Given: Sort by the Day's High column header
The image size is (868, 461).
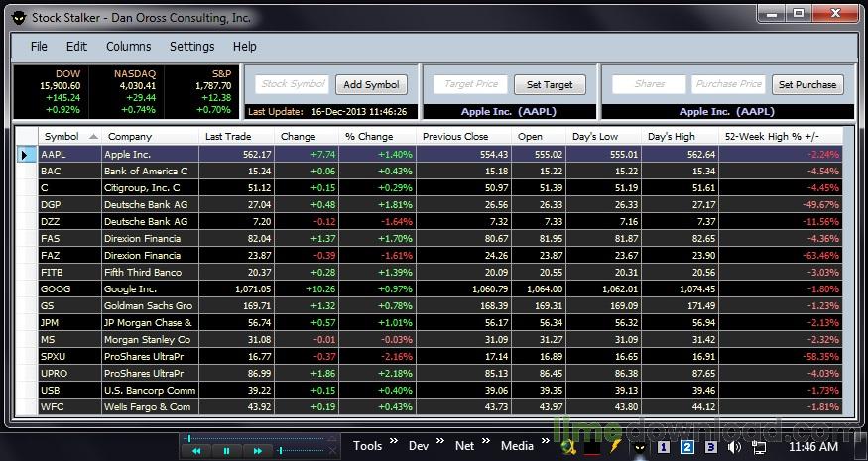Looking at the screenshot, I should 680,136.
